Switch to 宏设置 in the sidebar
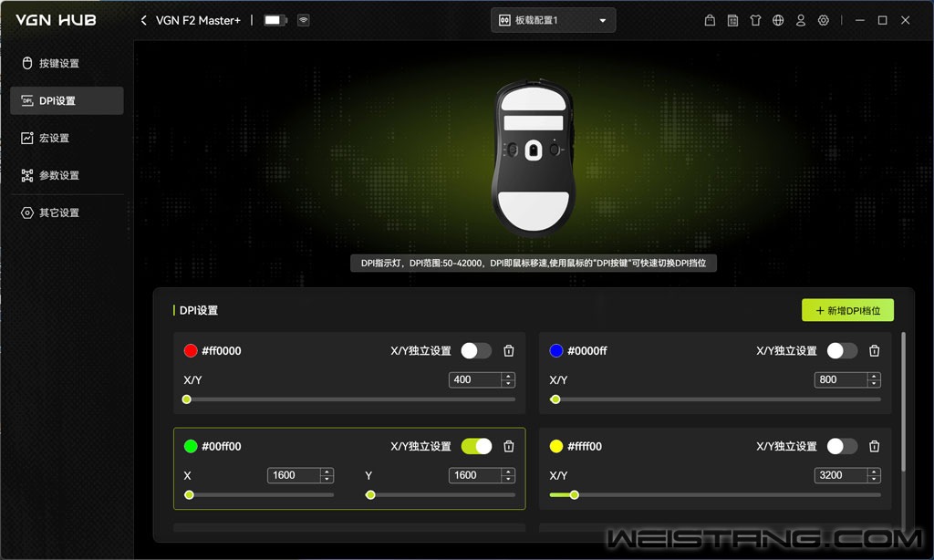The height and width of the screenshot is (560, 934). point(54,138)
